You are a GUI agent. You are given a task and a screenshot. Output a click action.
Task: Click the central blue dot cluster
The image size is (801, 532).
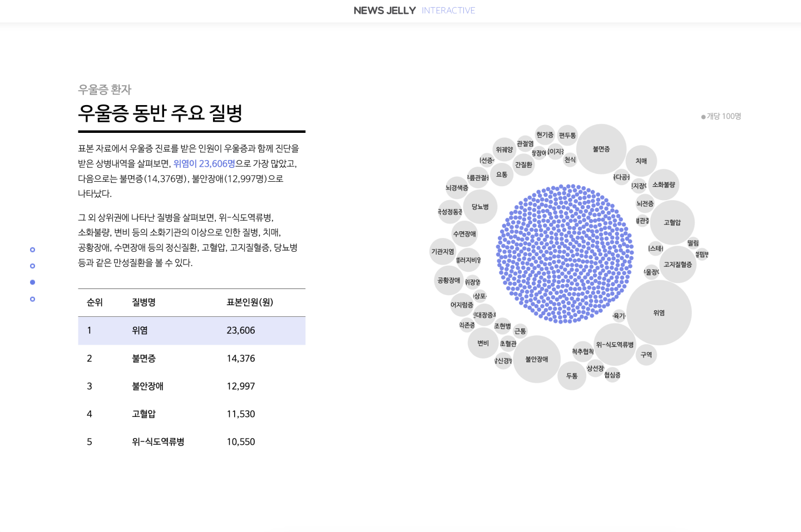point(565,253)
